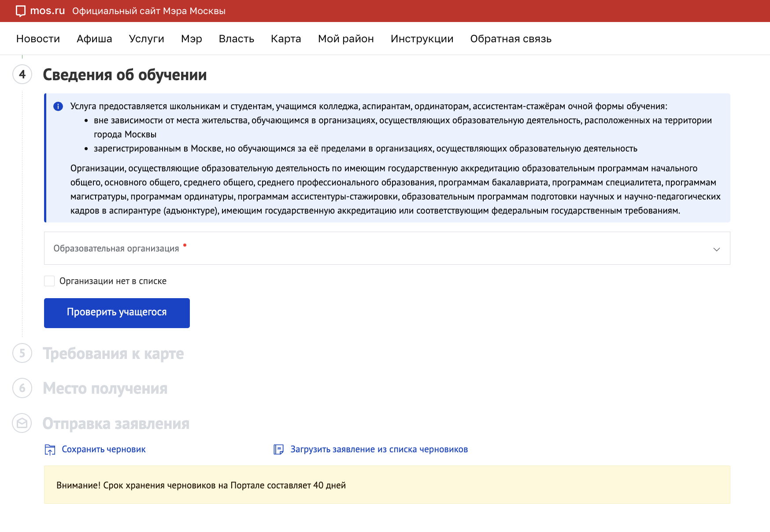770x532 pixels.
Task: Open the Требования к карте step
Action: [x=113, y=353]
